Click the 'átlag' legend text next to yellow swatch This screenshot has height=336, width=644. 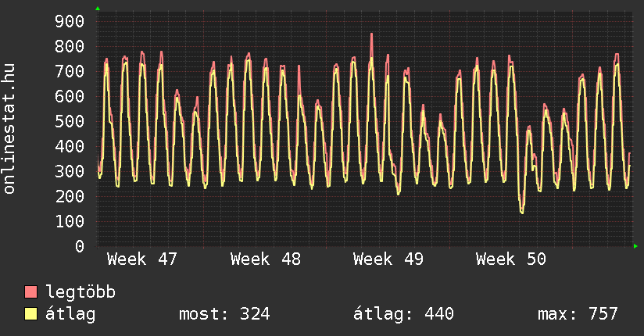70,314
